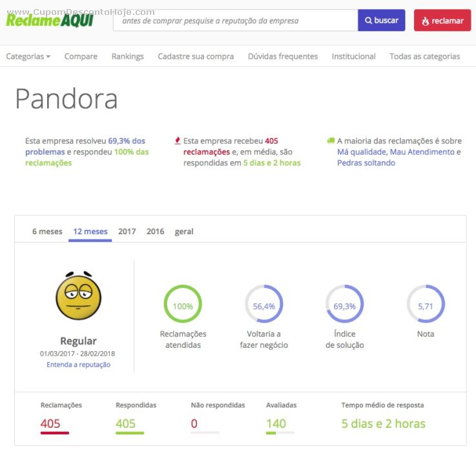Click the value 5 dias e 2 horas below Tempo médio
476x453 pixels.
point(384,423)
